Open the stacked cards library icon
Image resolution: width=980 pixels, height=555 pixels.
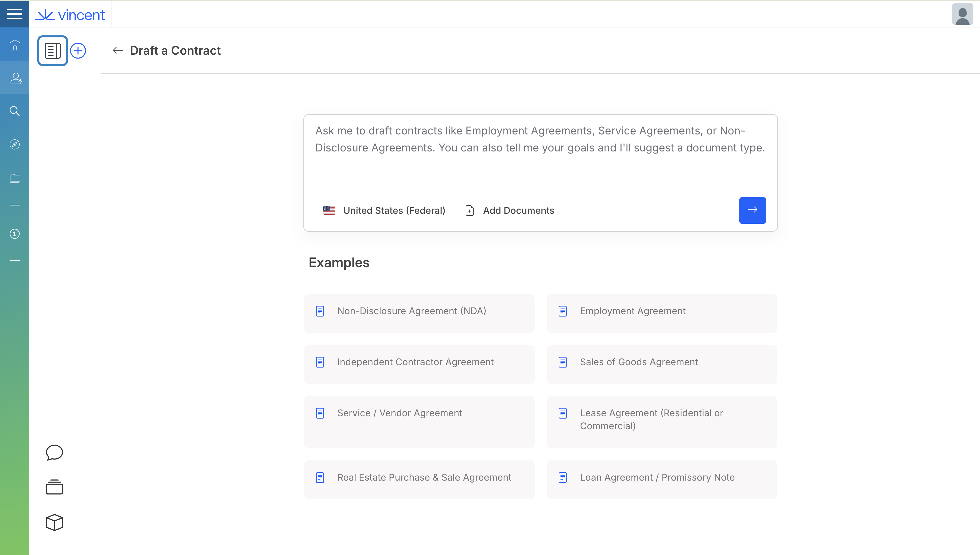tap(54, 487)
